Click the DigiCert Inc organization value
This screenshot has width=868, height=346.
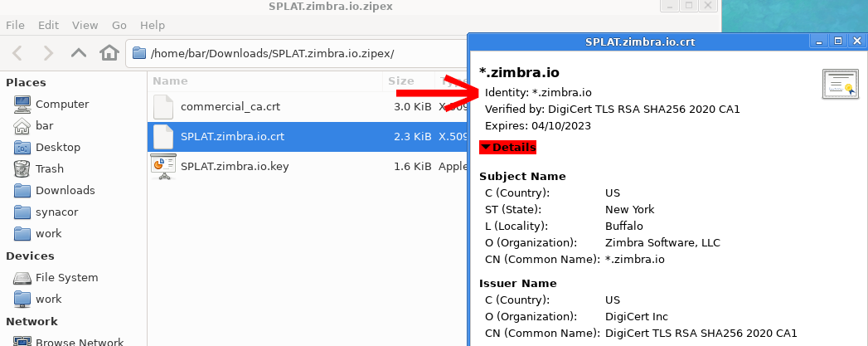point(637,317)
